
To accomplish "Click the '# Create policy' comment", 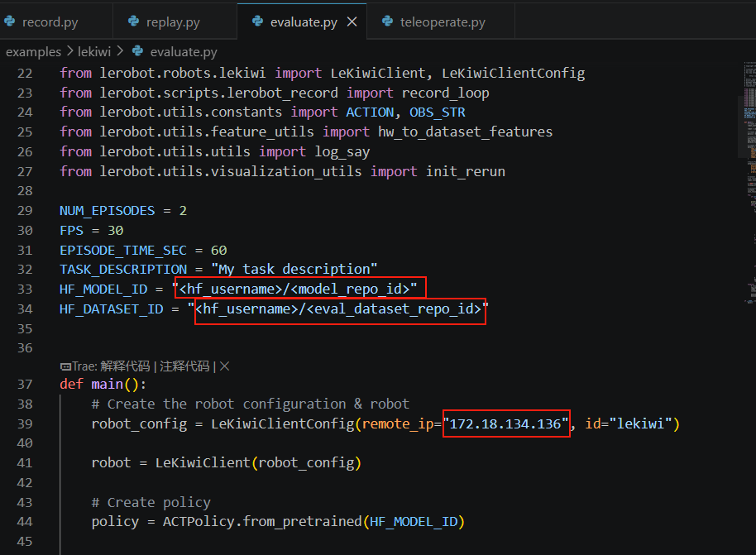I will [x=151, y=502].
